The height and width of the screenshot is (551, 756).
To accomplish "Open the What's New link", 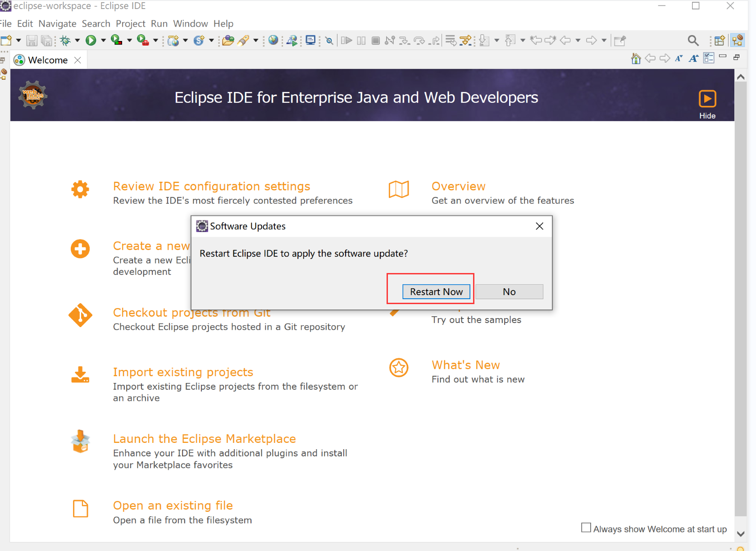I will (466, 365).
